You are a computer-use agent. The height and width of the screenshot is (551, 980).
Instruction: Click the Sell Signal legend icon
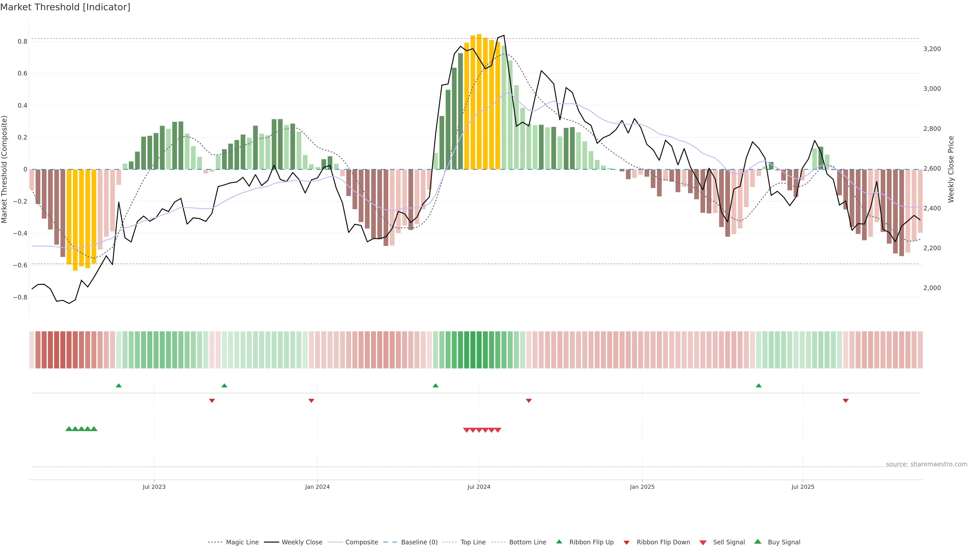click(703, 542)
